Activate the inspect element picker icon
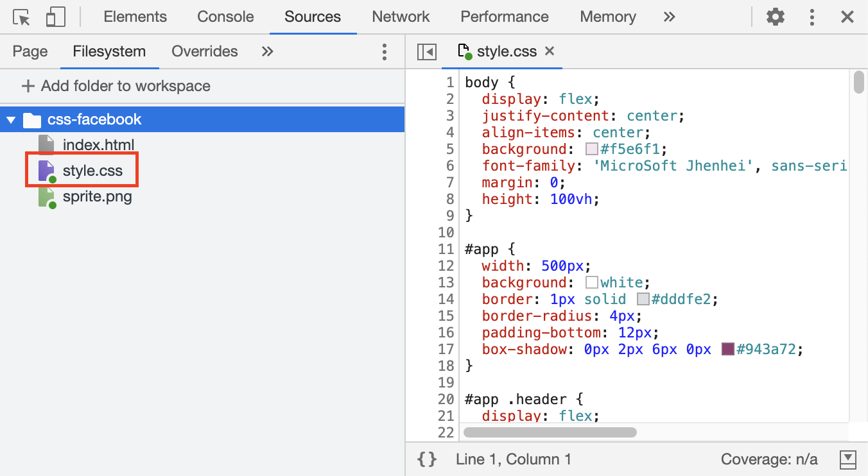The width and height of the screenshot is (868, 476). [22, 17]
